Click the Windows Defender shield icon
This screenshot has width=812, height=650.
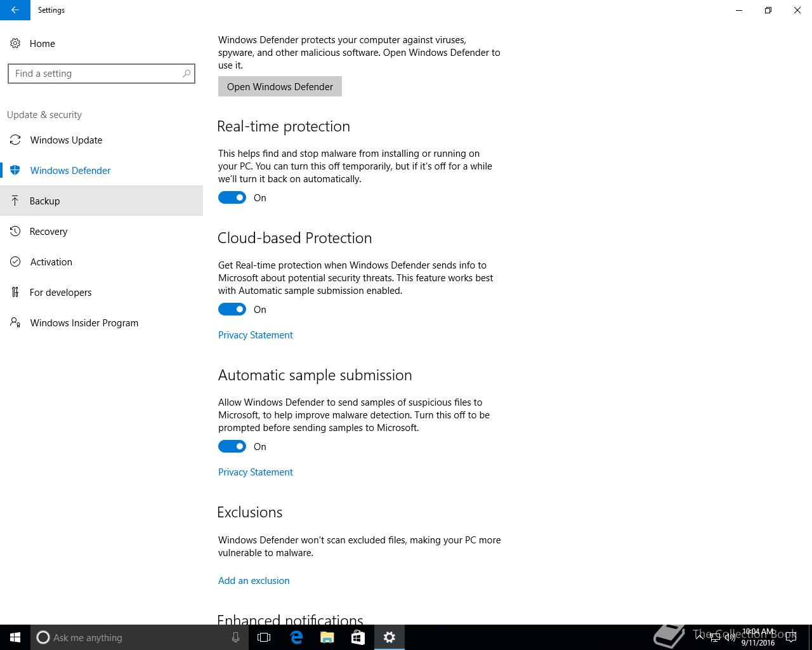(15, 170)
